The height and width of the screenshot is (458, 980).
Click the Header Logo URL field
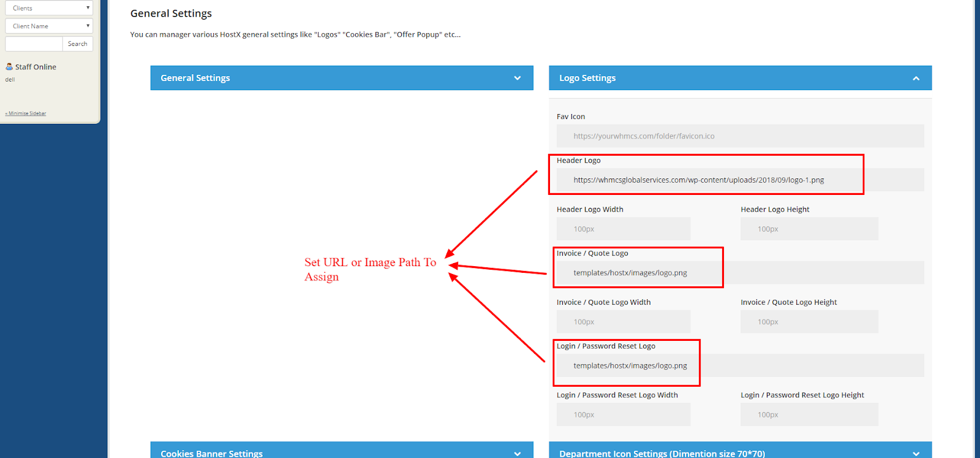(x=740, y=180)
